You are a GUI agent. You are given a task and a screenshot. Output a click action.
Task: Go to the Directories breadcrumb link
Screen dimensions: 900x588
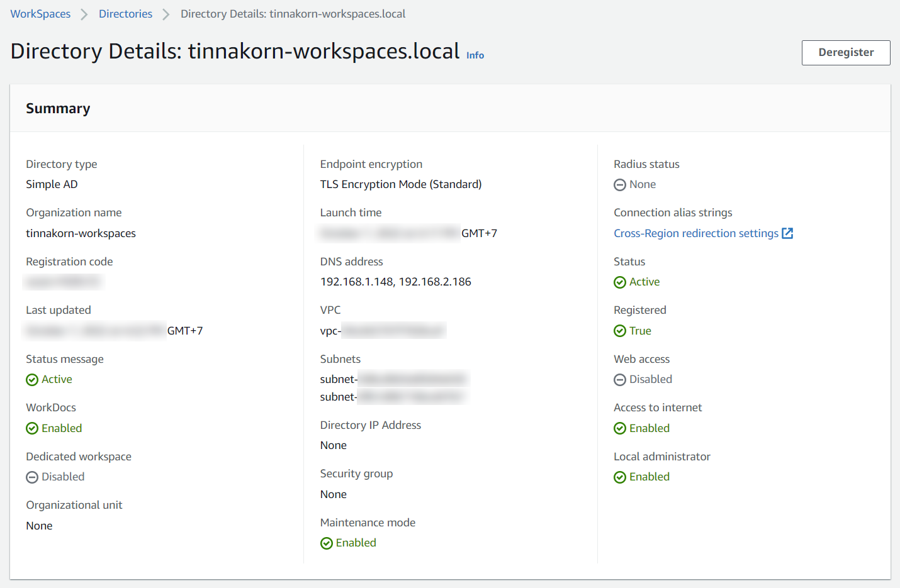click(125, 14)
